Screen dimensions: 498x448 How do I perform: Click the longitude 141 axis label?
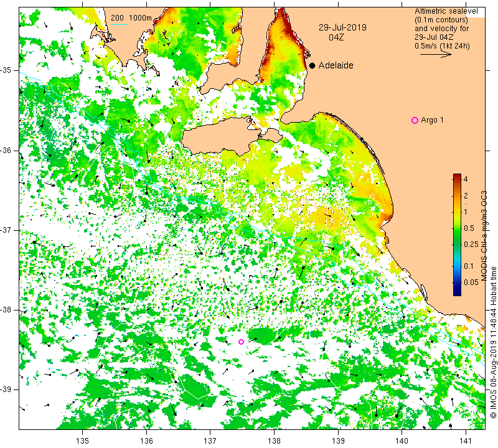pos(466,441)
